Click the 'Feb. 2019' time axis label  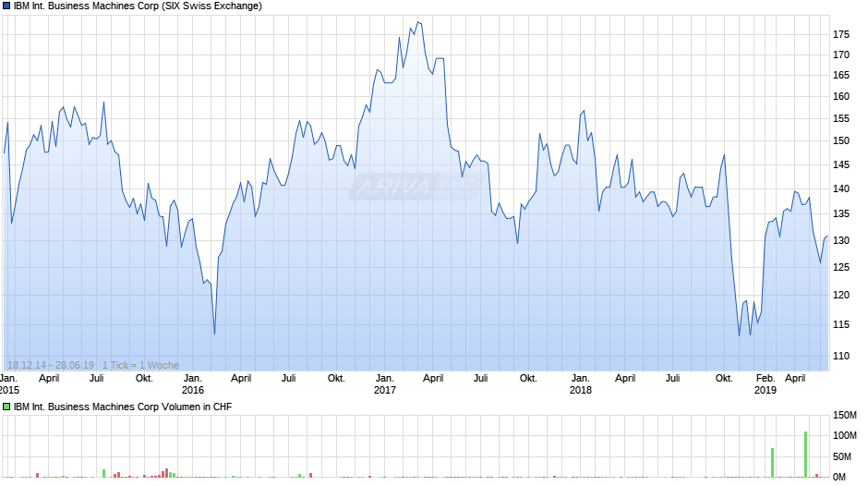pyautogui.click(x=766, y=384)
